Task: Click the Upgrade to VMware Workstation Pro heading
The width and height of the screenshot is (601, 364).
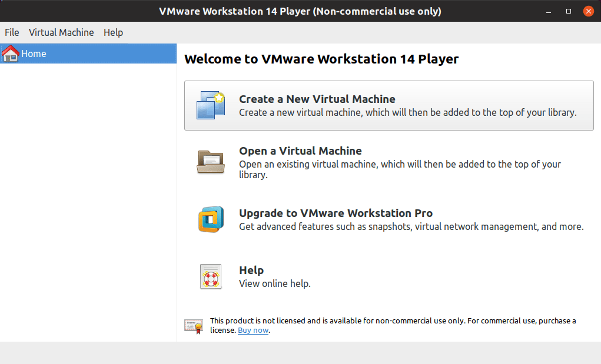Action: point(336,213)
